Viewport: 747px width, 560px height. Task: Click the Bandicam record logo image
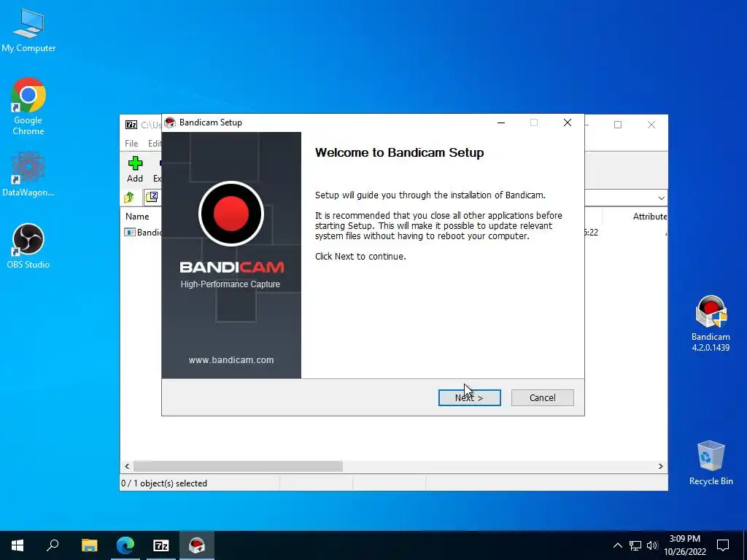pos(231,214)
